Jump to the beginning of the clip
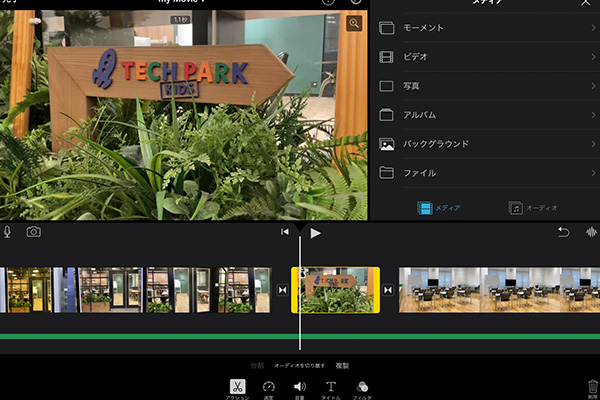 tap(285, 232)
